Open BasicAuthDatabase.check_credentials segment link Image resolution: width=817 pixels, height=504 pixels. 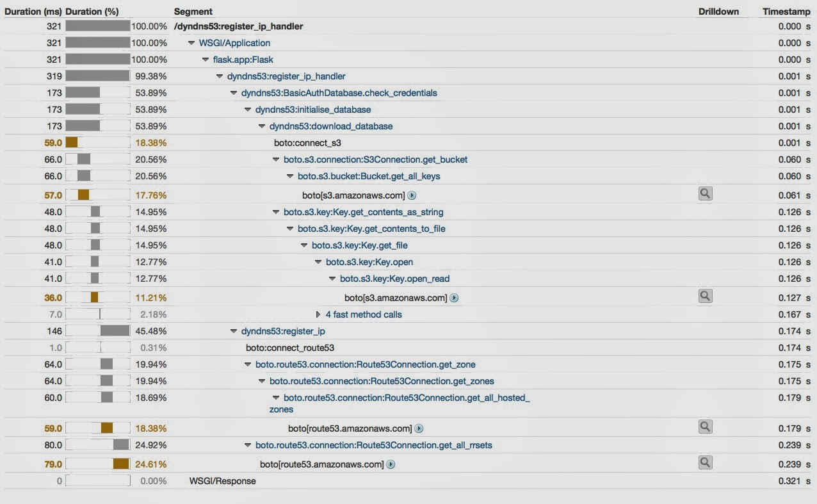click(339, 93)
